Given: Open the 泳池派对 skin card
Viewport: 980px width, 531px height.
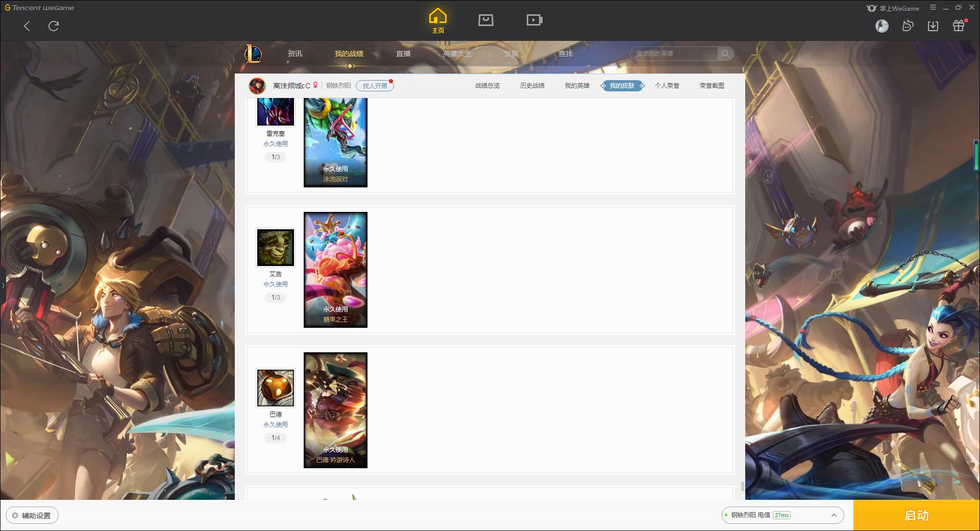Looking at the screenshot, I should tap(335, 142).
